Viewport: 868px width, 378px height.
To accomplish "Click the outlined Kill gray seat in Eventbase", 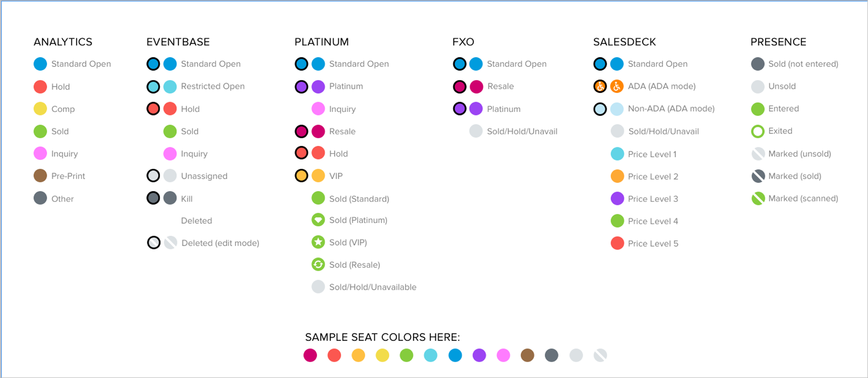I will (153, 198).
